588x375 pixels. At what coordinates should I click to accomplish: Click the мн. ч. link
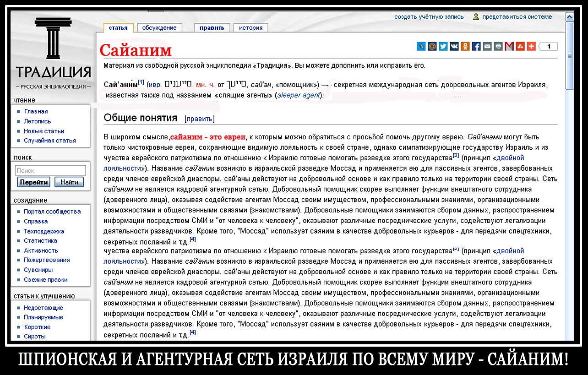click(x=205, y=85)
